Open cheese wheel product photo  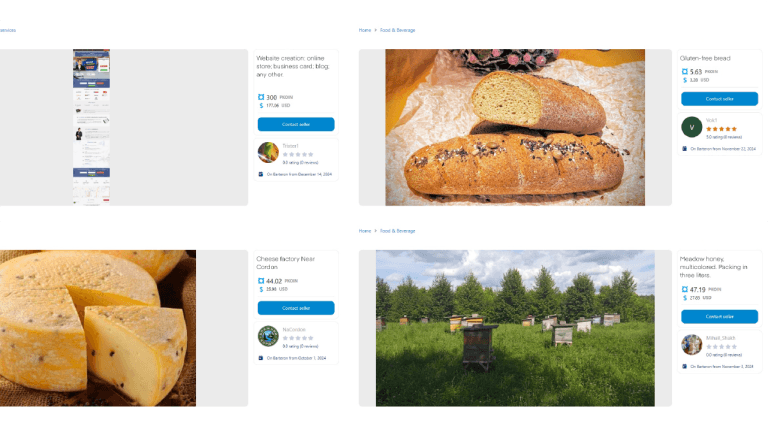coord(98,328)
